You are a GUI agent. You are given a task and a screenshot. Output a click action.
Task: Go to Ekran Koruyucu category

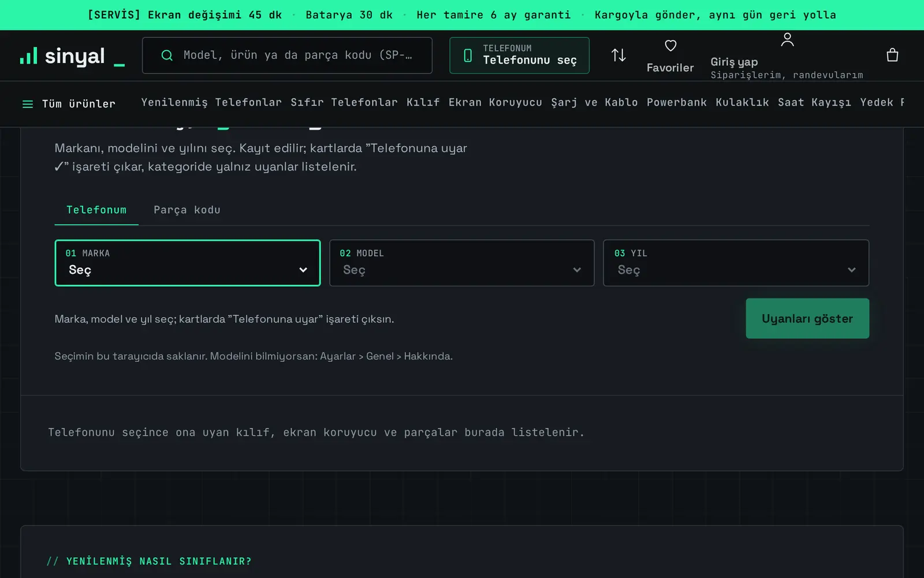pyautogui.click(x=495, y=102)
